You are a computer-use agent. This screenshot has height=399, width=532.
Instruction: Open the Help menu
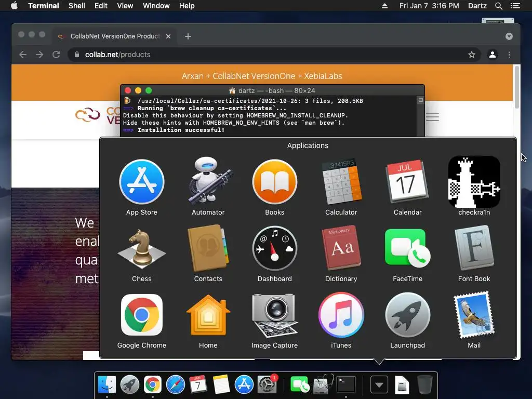187,6
